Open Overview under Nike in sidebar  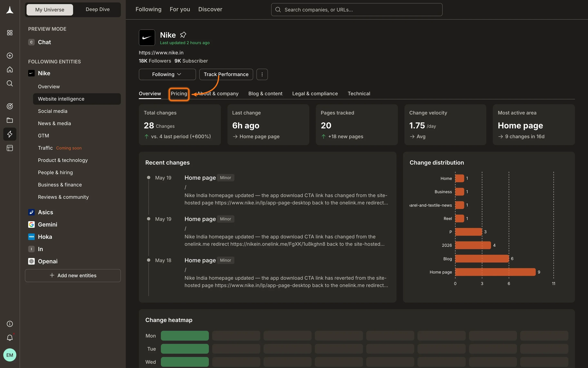pyautogui.click(x=77, y=87)
